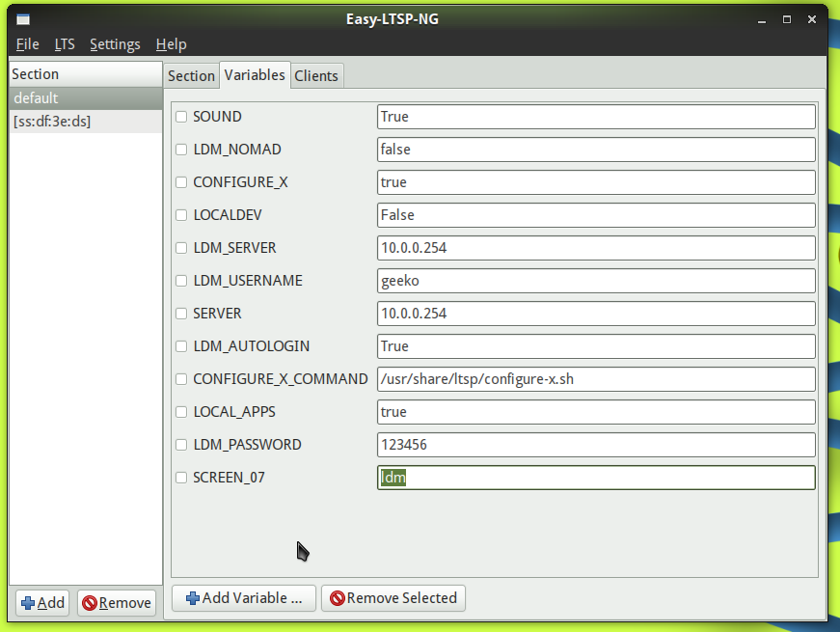The height and width of the screenshot is (632, 840).
Task: Switch to the Section tab
Action: coord(191,76)
